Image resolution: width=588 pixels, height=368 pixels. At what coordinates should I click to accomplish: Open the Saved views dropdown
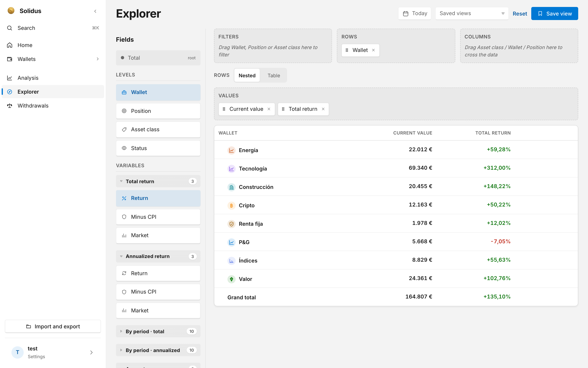(472, 13)
